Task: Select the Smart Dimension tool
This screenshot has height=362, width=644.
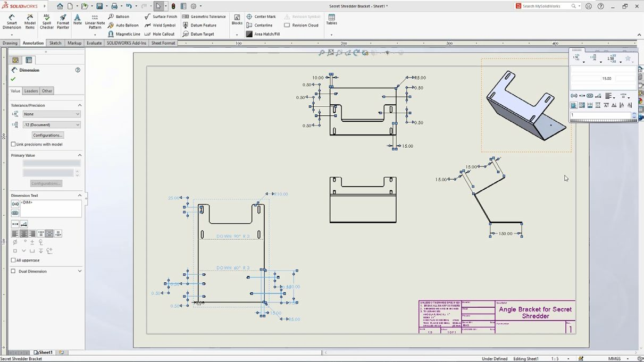Action: [12, 21]
